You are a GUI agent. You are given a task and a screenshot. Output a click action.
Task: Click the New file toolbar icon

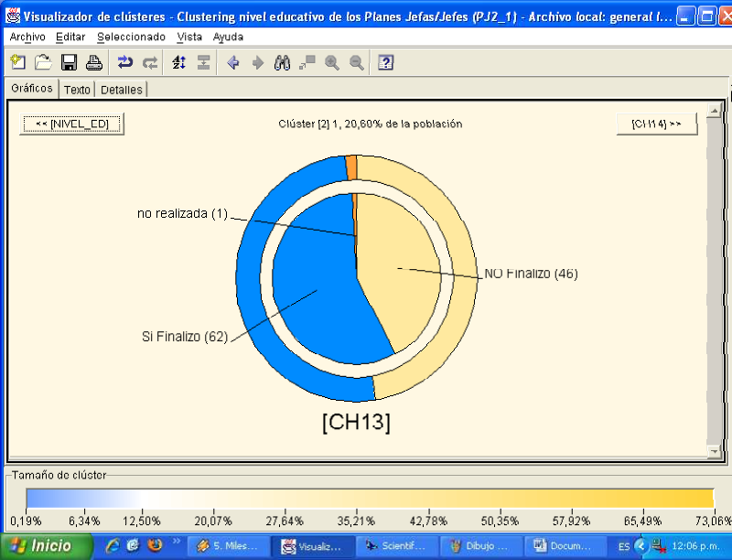[17, 62]
